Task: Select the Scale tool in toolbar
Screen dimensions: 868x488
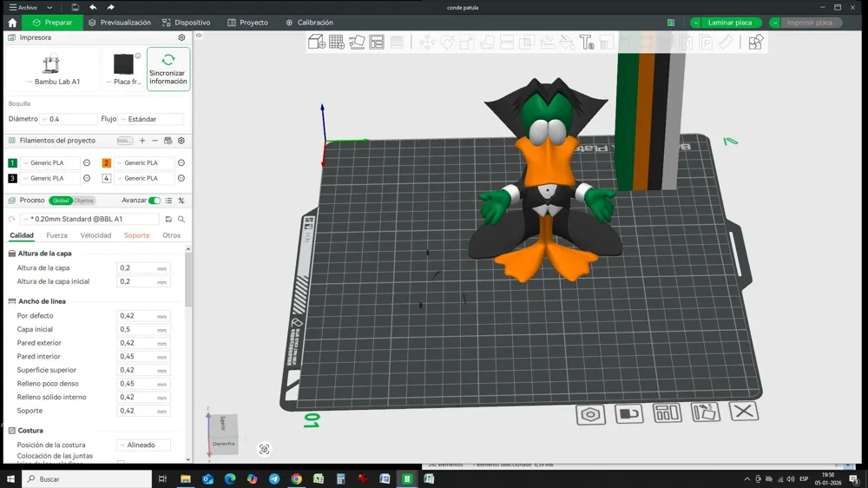Action: point(467,42)
